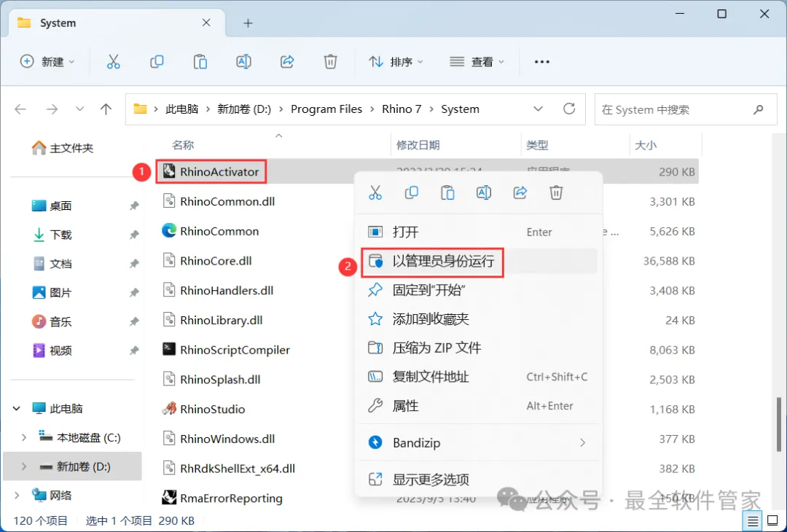Open the 新建 dropdown
Image resolution: width=787 pixels, height=532 pixels.
tap(47, 62)
